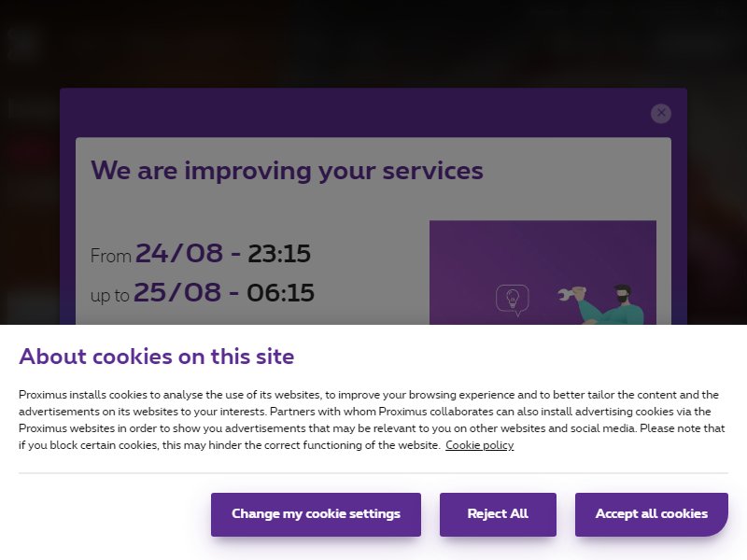Viewport: 747px width, 560px height.
Task: Click the 06:15 end time
Action: click(280, 293)
